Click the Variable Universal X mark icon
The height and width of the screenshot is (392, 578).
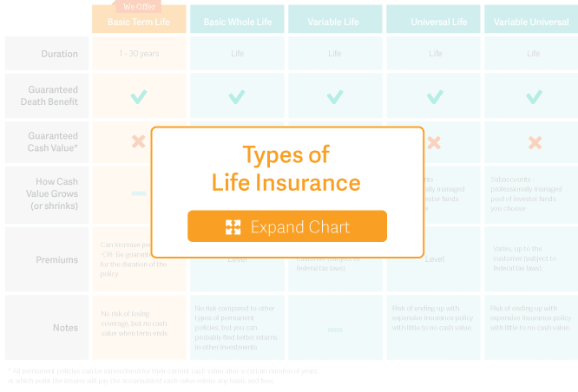tap(535, 142)
